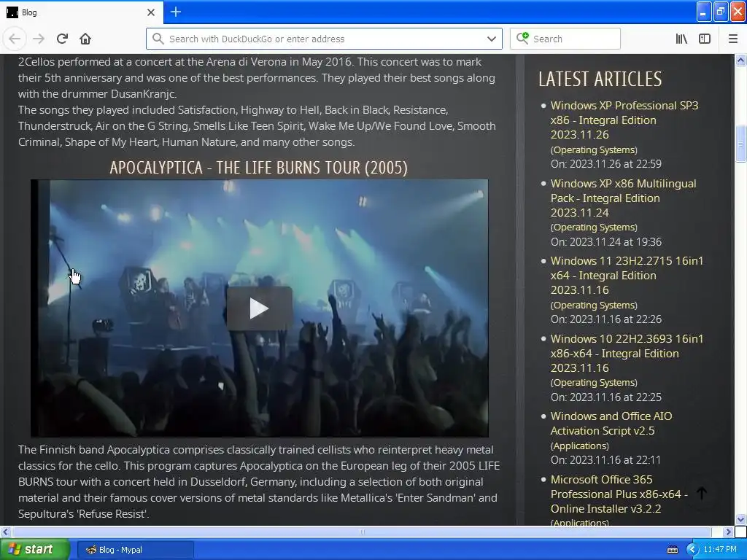
Task: Open Windows and Office AIO Activation Script link
Action: click(x=611, y=424)
